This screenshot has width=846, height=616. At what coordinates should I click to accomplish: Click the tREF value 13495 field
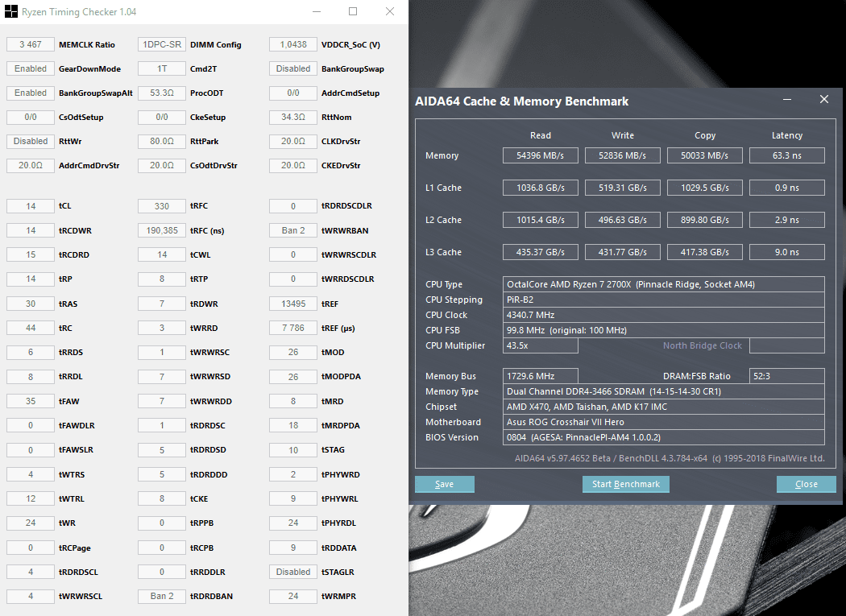point(293,304)
